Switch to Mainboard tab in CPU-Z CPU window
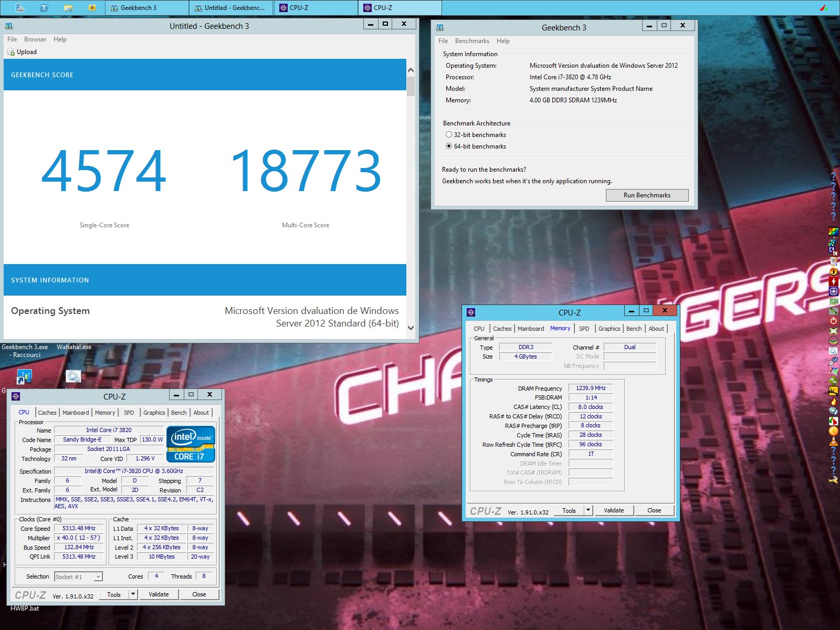This screenshot has height=630, width=840. (76, 413)
